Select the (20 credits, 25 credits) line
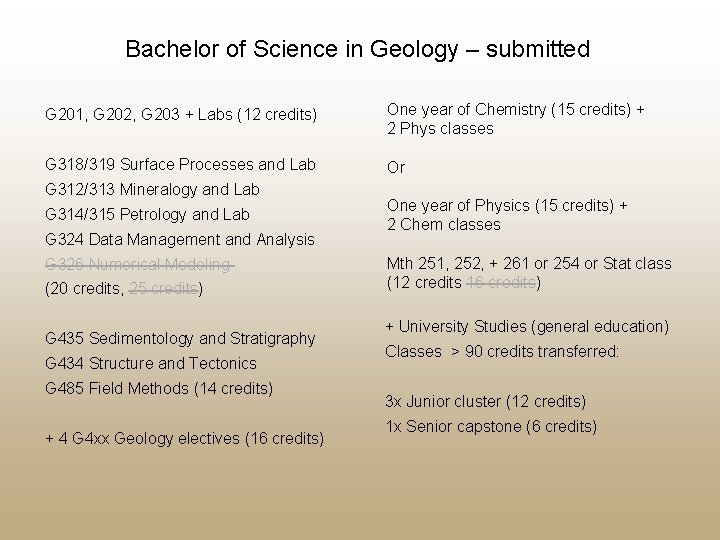The width and height of the screenshot is (720, 540). [124, 289]
